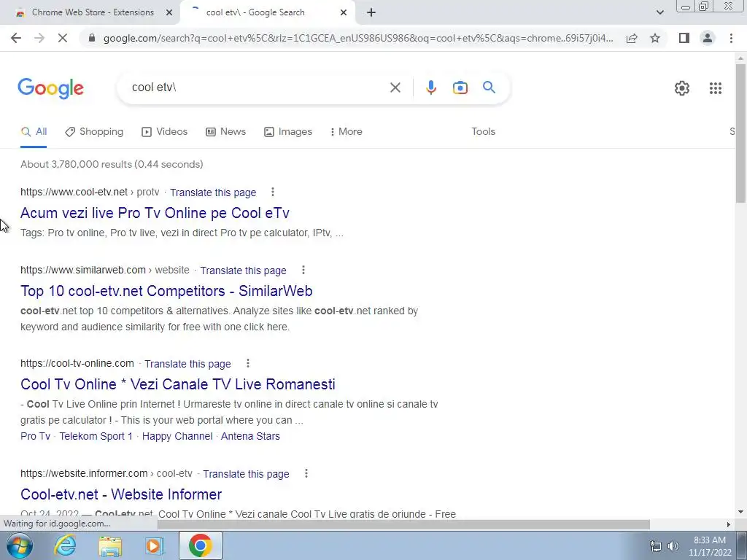Open the volume speaker tray icon
747x560 pixels.
pyautogui.click(x=673, y=546)
